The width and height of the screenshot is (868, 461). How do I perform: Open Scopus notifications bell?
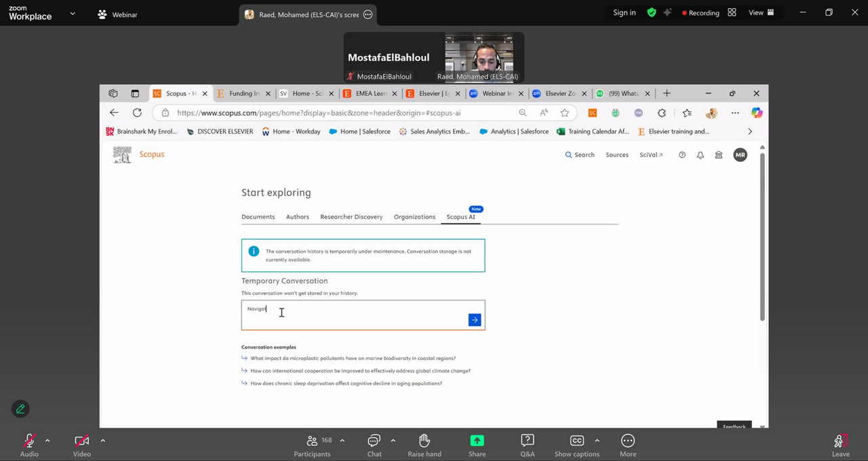[701, 155]
